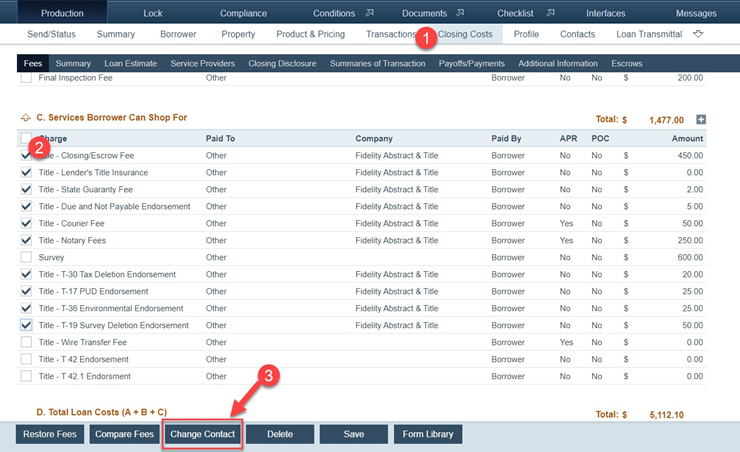Image resolution: width=740 pixels, height=452 pixels.
Task: Enable the Title - Wire Transfer Fee checkbox
Action: pos(26,343)
